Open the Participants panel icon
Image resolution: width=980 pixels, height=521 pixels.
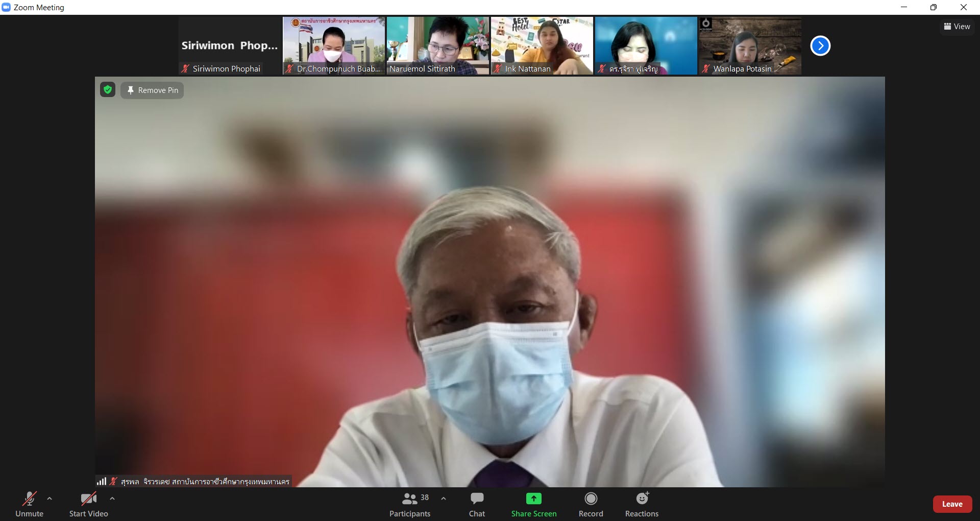pyautogui.click(x=409, y=499)
